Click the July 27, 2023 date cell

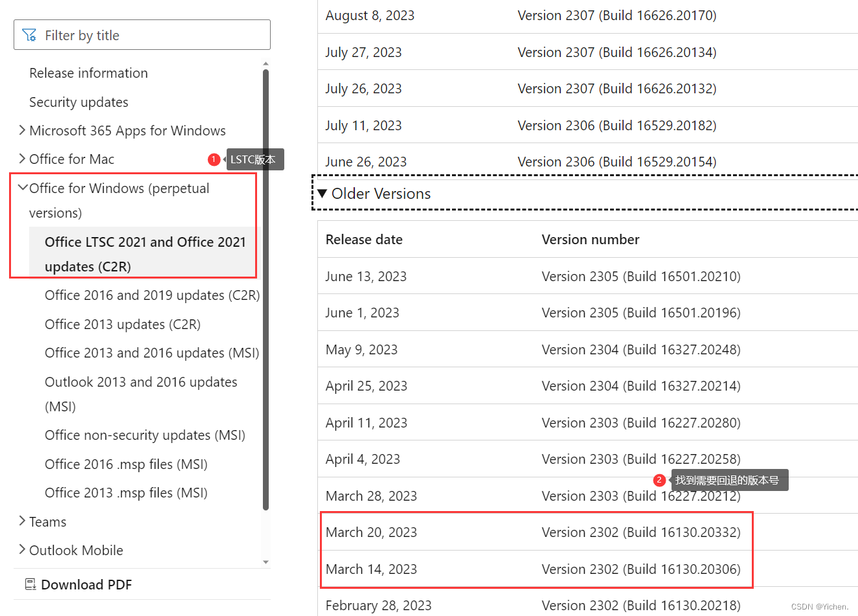pos(363,52)
